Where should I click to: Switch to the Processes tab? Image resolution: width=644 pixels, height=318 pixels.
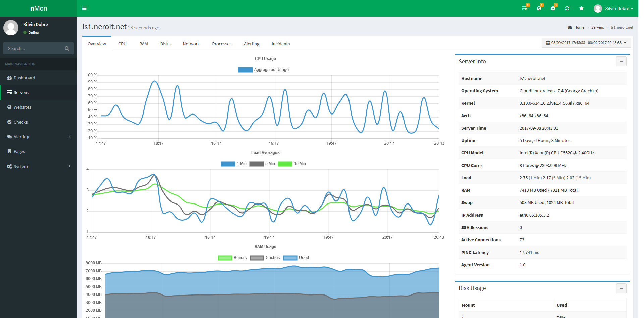click(221, 44)
